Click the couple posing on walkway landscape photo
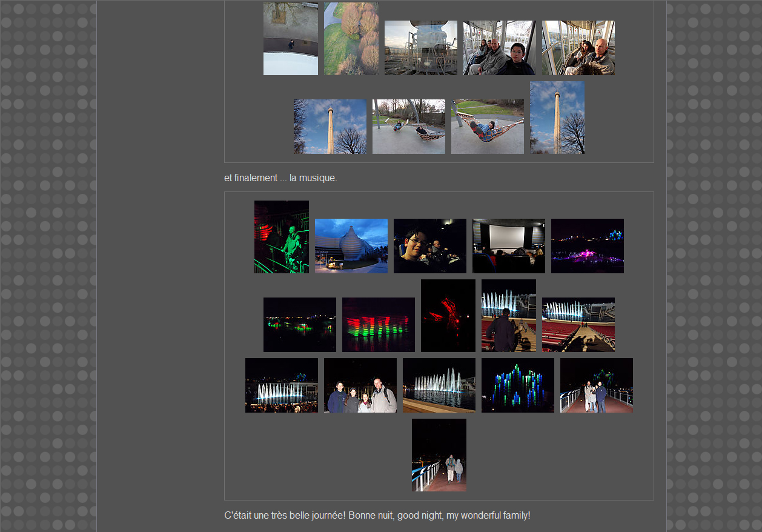Screen dimensions: 762x532 click(x=596, y=385)
